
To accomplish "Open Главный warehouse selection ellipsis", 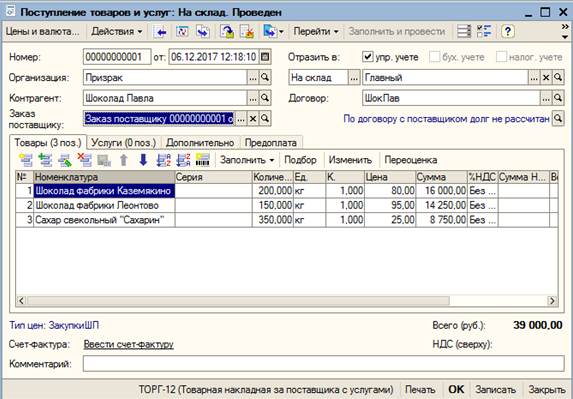I will coord(534,77).
